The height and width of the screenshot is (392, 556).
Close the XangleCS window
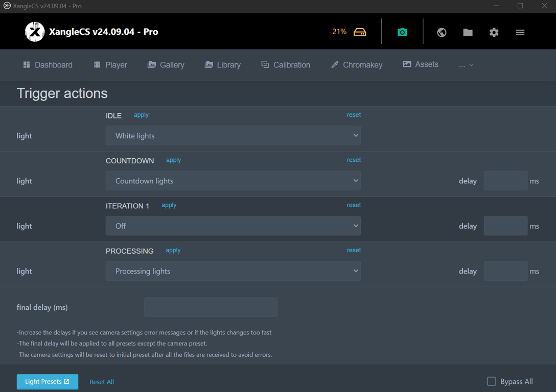click(x=544, y=6)
